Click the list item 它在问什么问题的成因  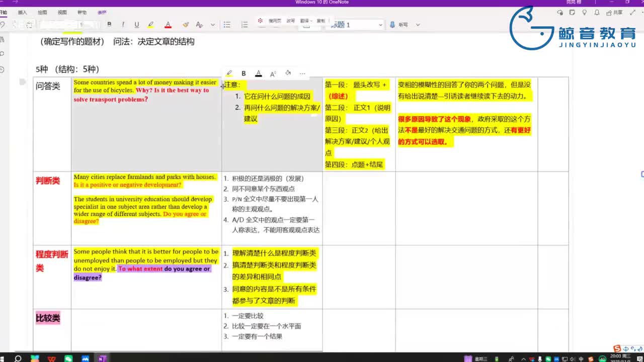pos(277,97)
